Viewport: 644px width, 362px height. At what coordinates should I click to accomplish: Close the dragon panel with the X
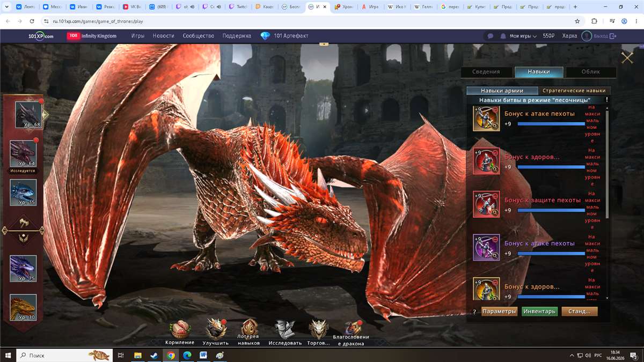click(x=627, y=58)
